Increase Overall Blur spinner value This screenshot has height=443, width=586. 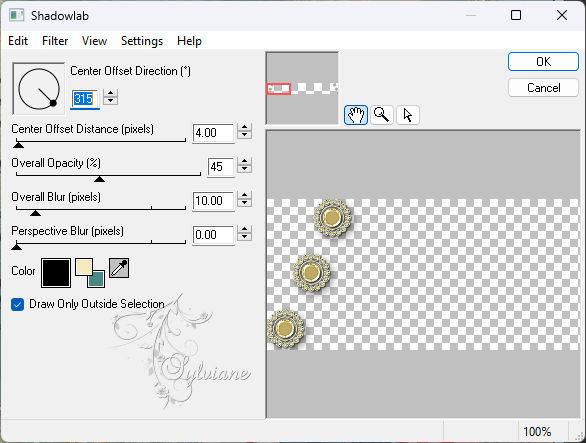click(x=244, y=196)
